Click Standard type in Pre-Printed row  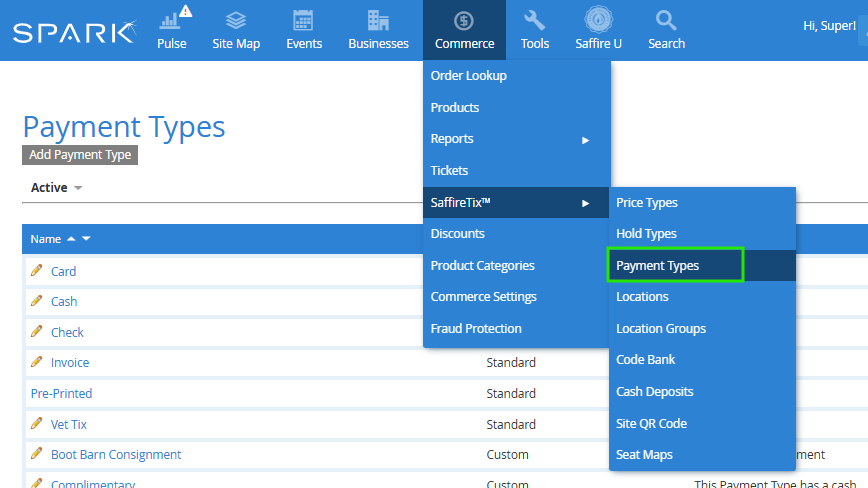(x=510, y=393)
